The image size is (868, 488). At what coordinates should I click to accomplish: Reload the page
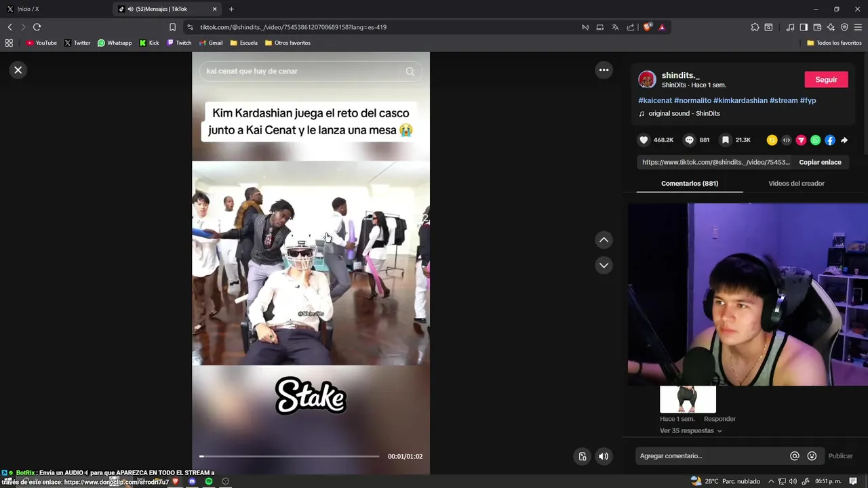point(37,27)
